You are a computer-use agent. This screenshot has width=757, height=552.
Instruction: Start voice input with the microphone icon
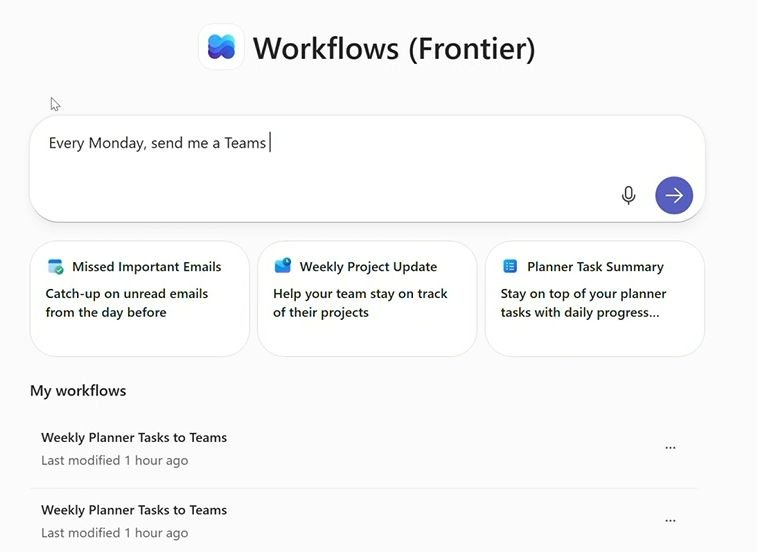point(628,195)
